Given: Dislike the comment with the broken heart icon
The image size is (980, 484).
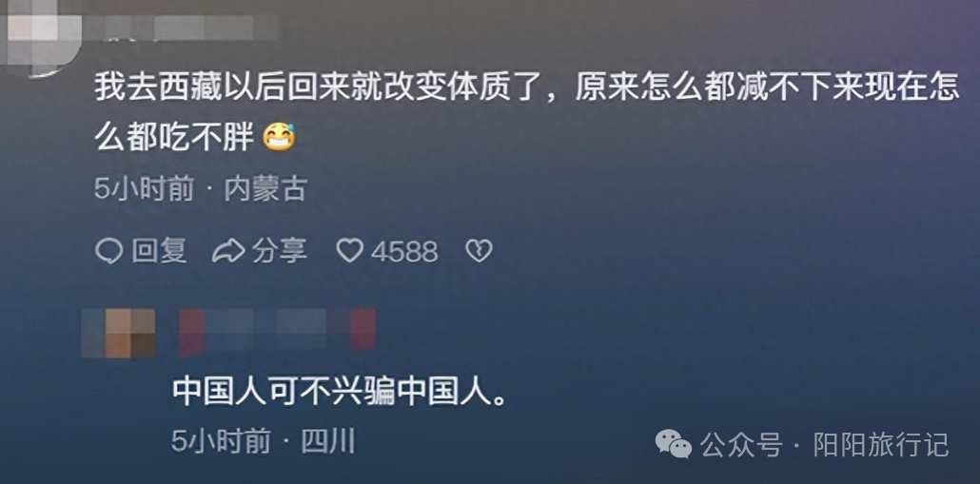Looking at the screenshot, I should pos(479,251).
